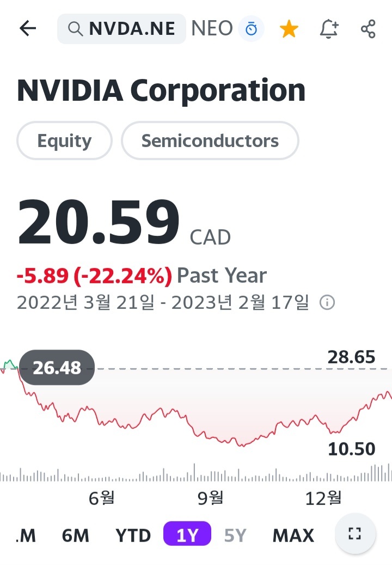Reselect the highlighted 1Y range
392x566 pixels.
pos(187,535)
